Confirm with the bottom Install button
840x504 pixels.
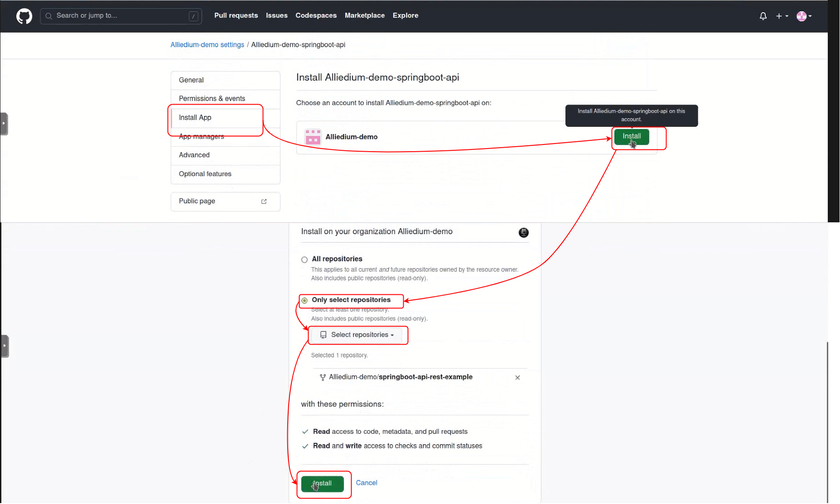coord(323,484)
